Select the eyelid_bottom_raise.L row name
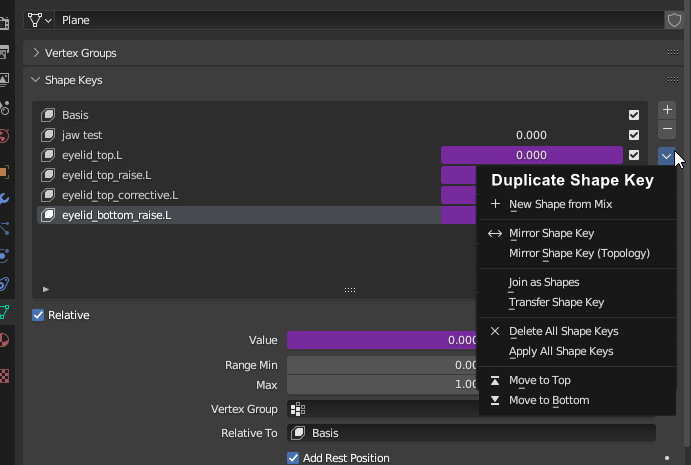 [116, 215]
